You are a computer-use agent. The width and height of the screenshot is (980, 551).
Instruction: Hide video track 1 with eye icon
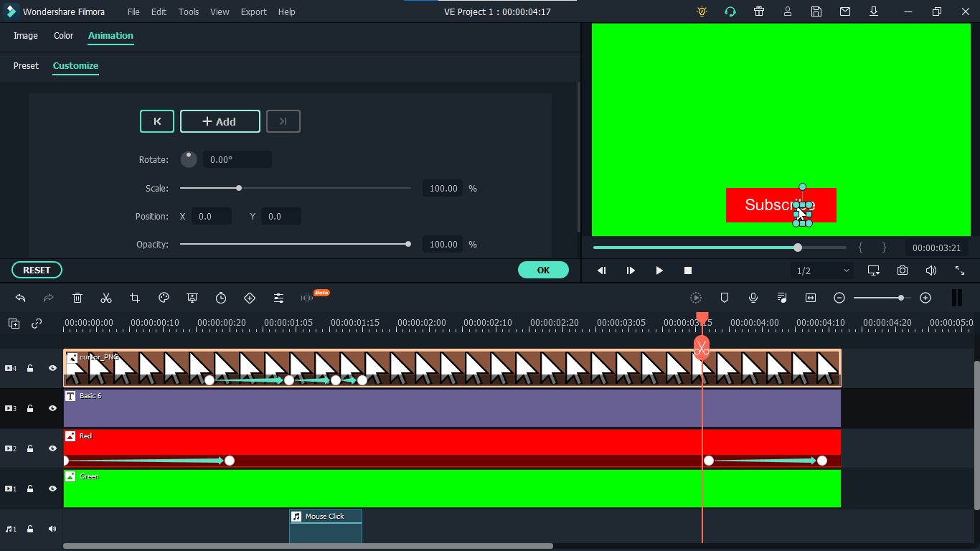[52, 489]
